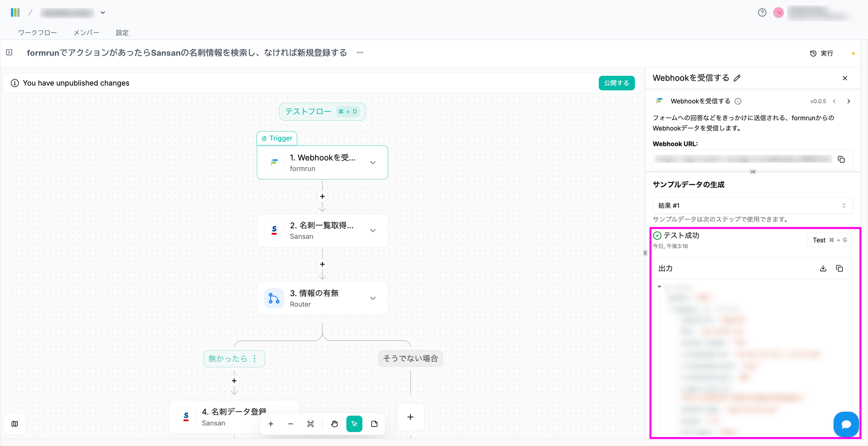The image size is (868, 446).
Task: Add a step below the Webhook trigger
Action: point(323,196)
